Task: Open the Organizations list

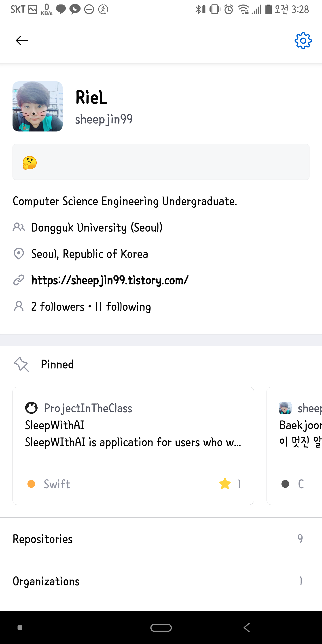Action: point(161,581)
